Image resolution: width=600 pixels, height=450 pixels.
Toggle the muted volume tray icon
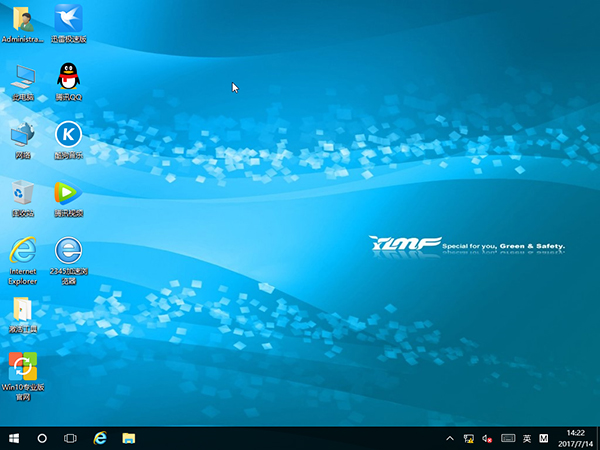coord(487,438)
